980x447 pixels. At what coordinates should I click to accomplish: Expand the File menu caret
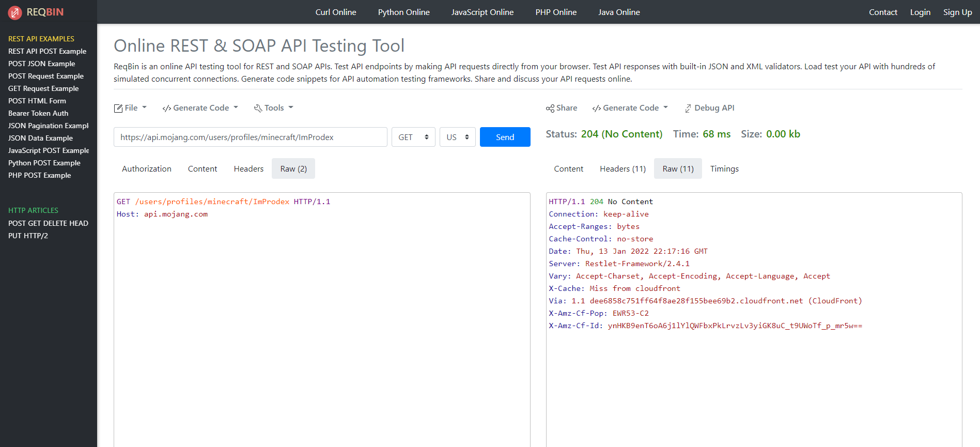click(145, 107)
